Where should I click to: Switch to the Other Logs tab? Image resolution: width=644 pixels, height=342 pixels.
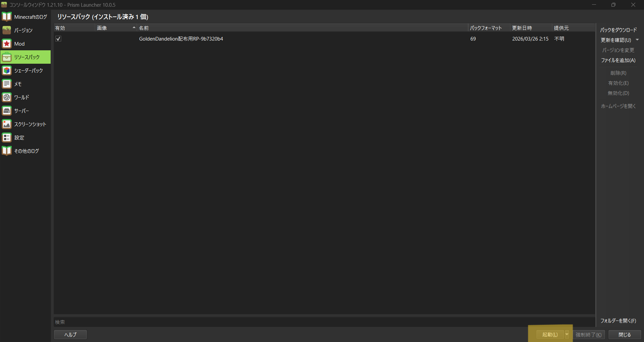tap(26, 151)
